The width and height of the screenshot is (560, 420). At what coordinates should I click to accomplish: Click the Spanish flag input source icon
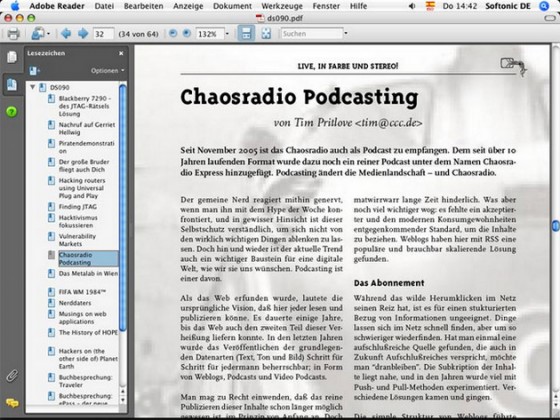(x=430, y=6)
